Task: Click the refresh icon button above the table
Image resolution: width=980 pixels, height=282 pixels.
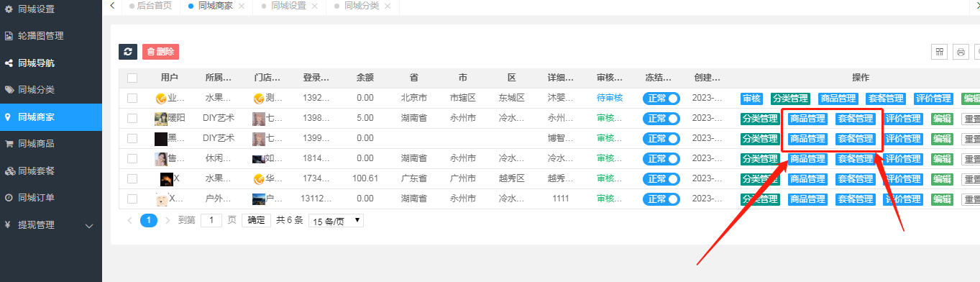Action: pos(128,52)
